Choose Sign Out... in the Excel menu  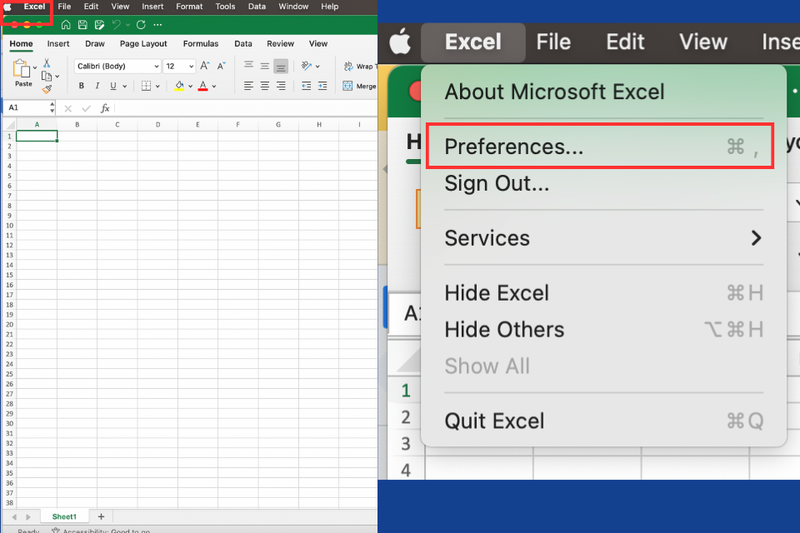(497, 183)
